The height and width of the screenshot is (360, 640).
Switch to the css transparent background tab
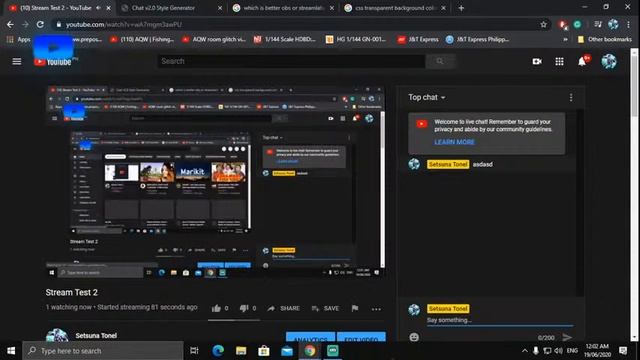click(x=395, y=8)
